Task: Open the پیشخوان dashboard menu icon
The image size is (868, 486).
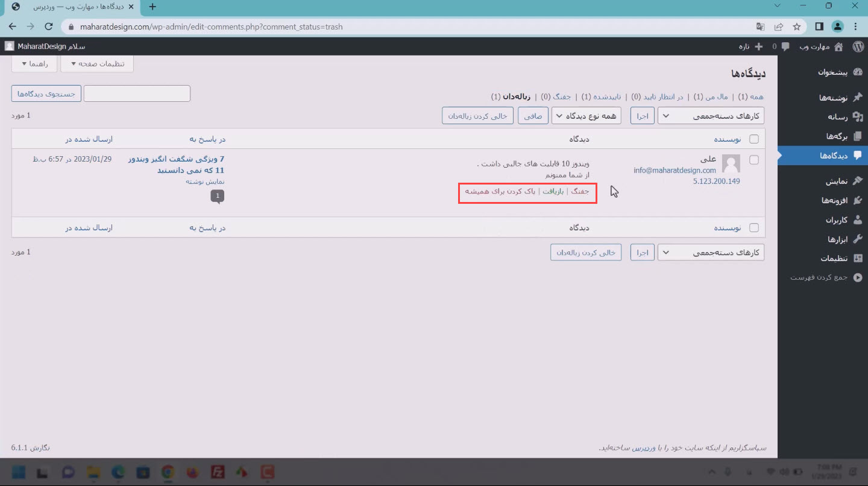Action: click(858, 72)
